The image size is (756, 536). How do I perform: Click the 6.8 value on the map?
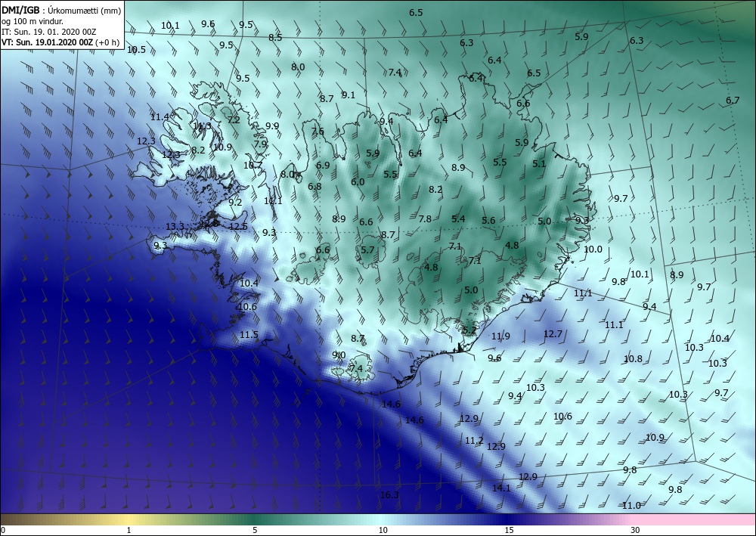(x=314, y=186)
